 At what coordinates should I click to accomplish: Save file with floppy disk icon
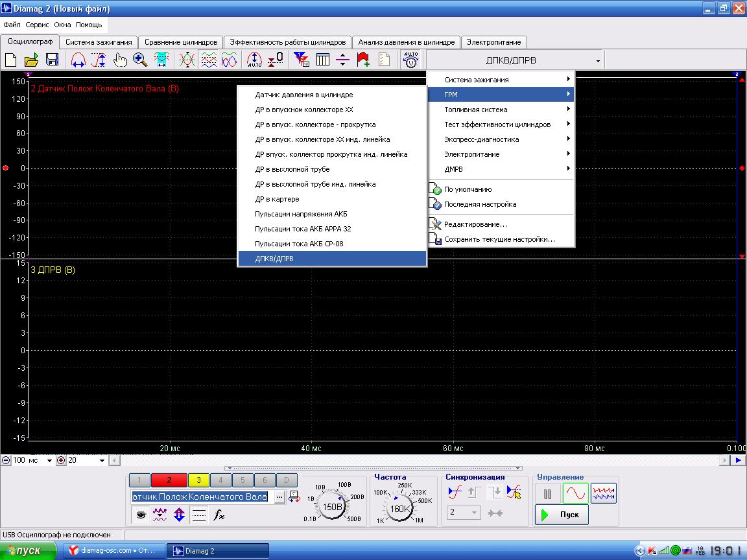(x=52, y=60)
